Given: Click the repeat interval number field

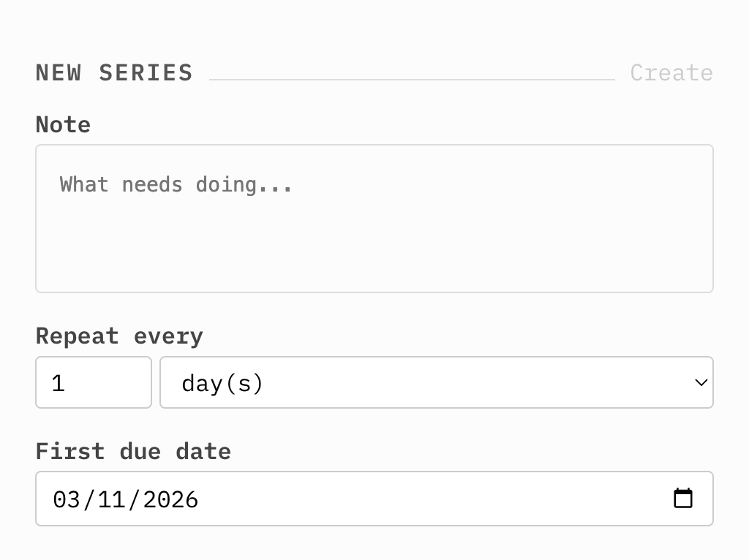Looking at the screenshot, I should (x=94, y=382).
